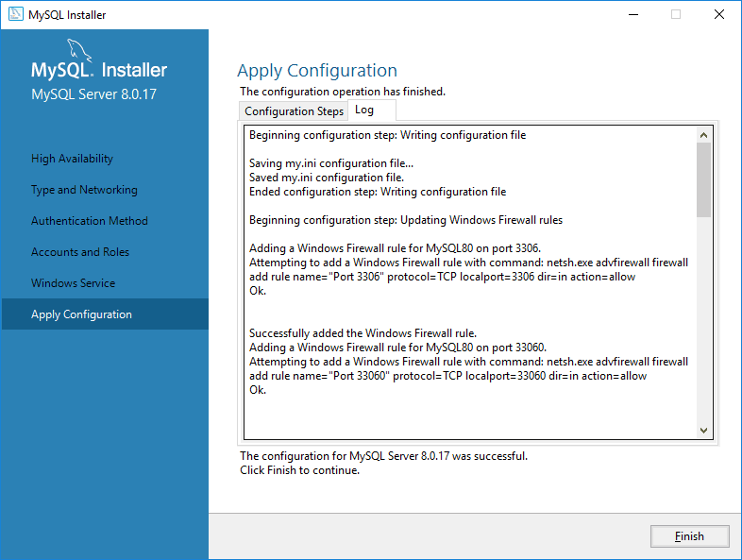The height and width of the screenshot is (560, 742).
Task: Click 'Beginning configuration step: Writing configuration file' line
Action: tap(388, 135)
